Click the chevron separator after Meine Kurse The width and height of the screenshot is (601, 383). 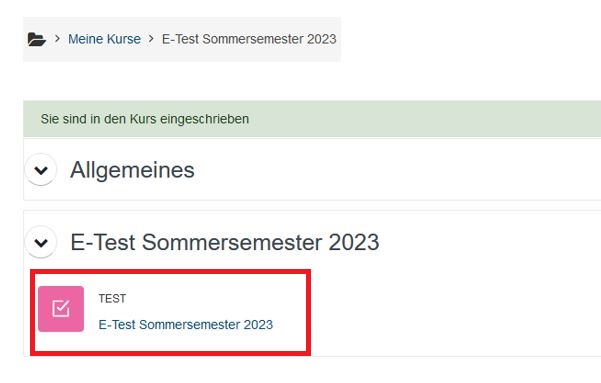point(151,38)
